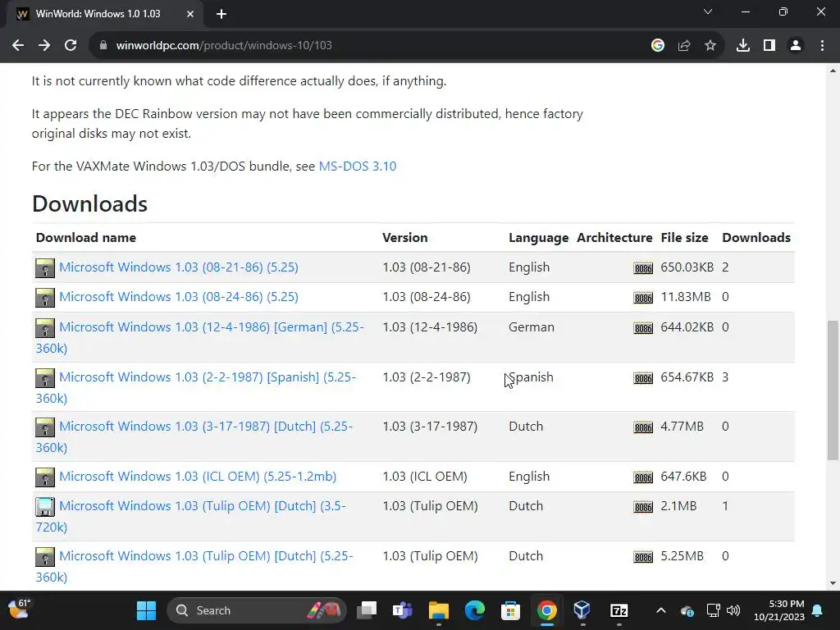Show hidden system tray icons
This screenshot has height=630, width=840.
pyautogui.click(x=661, y=610)
